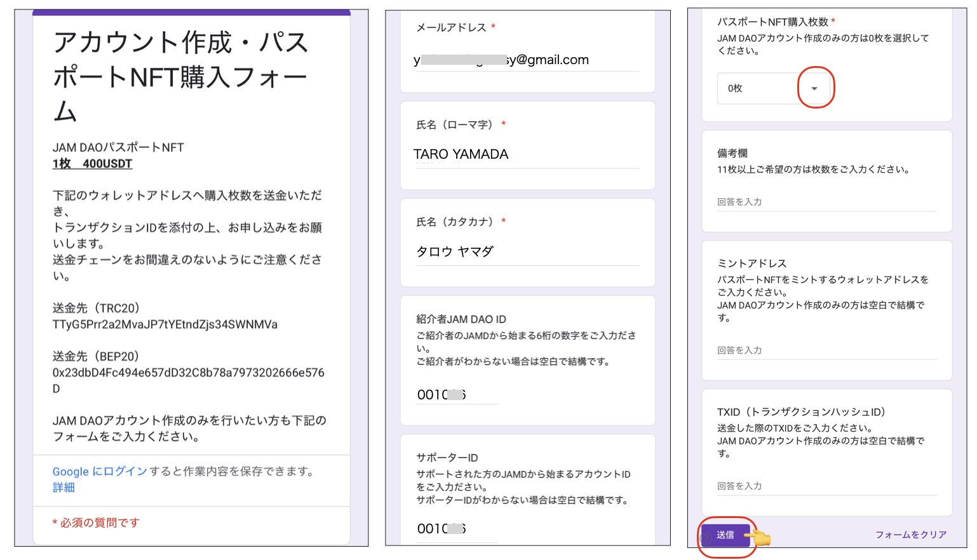Viewport: 977px width, 560px height.
Task: Click the サポーターID input field
Action: [456, 529]
